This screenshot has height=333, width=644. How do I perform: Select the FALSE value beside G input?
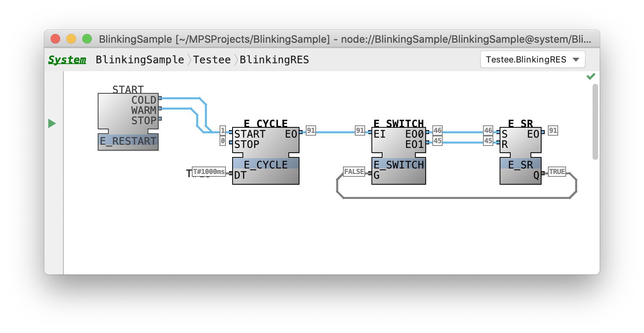(354, 172)
